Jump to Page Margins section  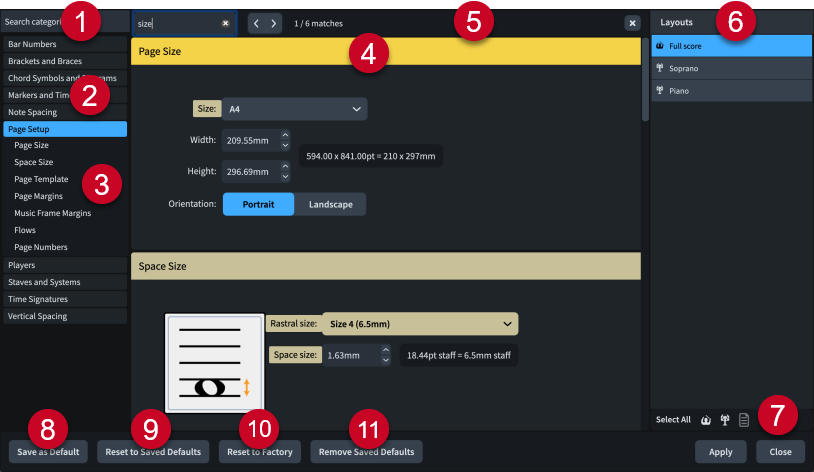click(38, 196)
